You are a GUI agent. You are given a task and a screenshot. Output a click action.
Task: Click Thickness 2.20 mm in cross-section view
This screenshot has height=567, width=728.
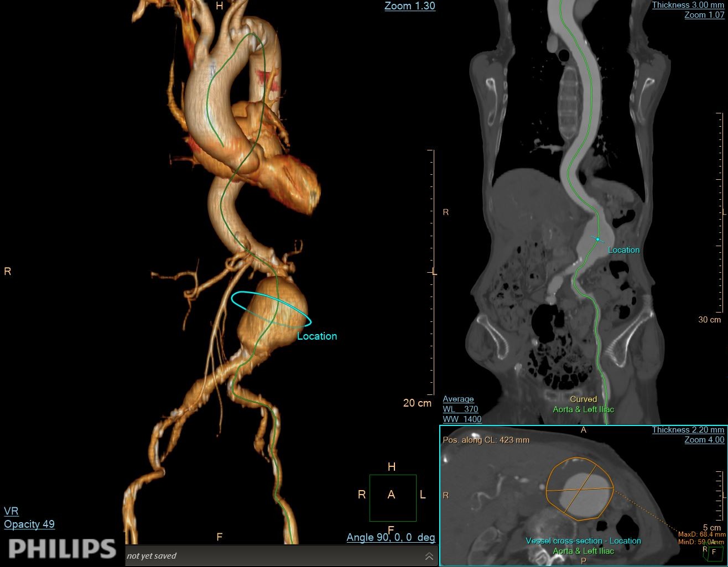point(688,430)
